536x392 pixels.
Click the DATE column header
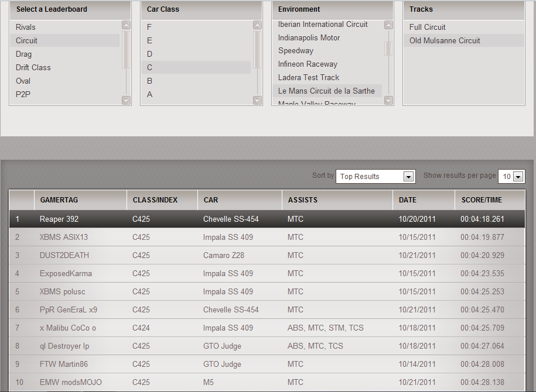point(408,200)
